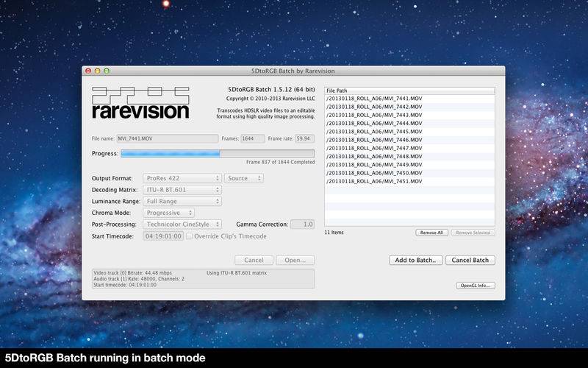The image size is (588, 368).
Task: Expand the Decoding Matrix ITU-R BT.601 dropdown
Action: point(182,190)
